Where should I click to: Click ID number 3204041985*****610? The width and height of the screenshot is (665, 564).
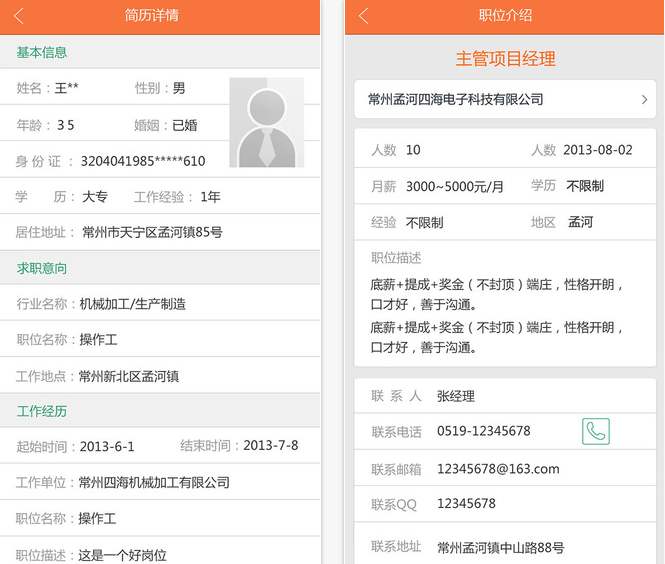click(x=143, y=161)
